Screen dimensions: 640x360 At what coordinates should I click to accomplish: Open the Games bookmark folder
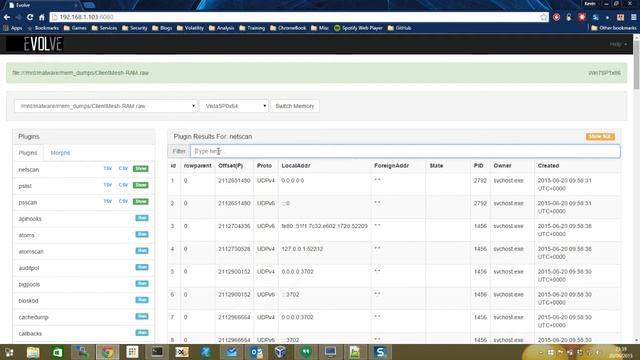pyautogui.click(x=75, y=28)
